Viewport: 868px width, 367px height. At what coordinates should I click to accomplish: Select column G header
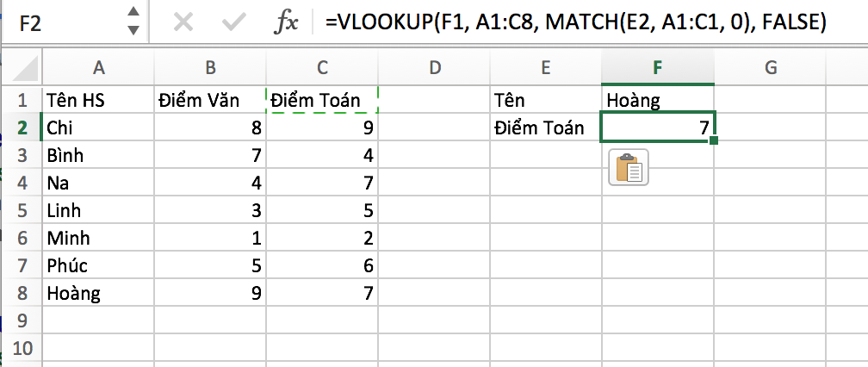coord(770,67)
